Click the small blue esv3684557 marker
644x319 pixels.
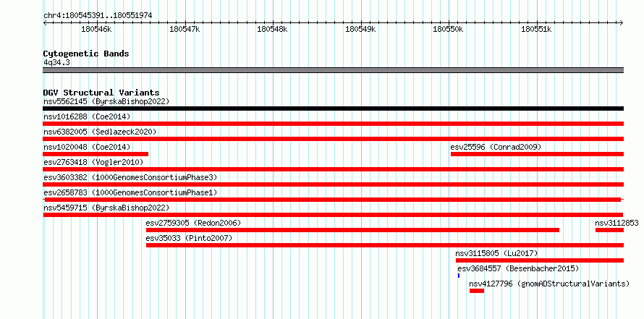pyautogui.click(x=459, y=276)
